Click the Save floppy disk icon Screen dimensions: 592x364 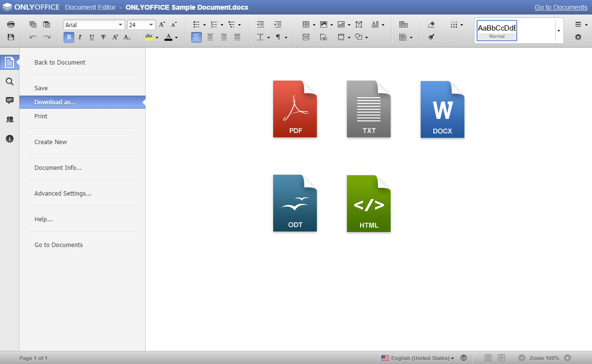pyautogui.click(x=11, y=37)
